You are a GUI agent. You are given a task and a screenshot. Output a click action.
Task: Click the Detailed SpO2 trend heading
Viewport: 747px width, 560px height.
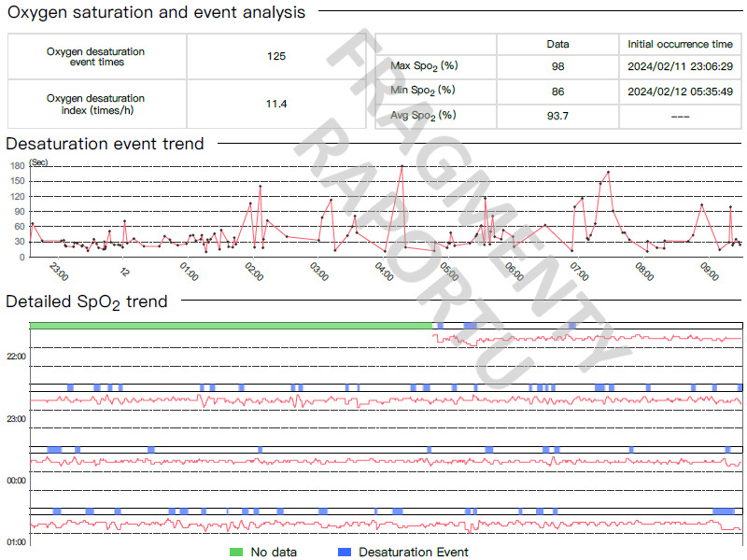[x=87, y=301]
